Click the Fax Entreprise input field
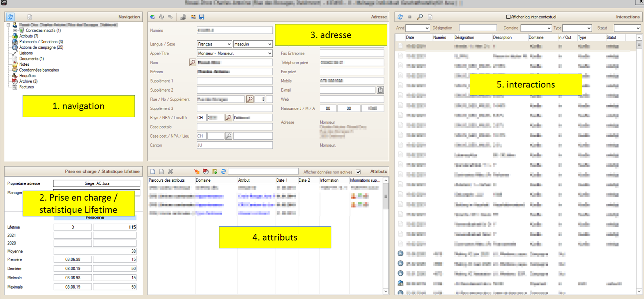Screen dimensions: 644x299 [x=352, y=53]
